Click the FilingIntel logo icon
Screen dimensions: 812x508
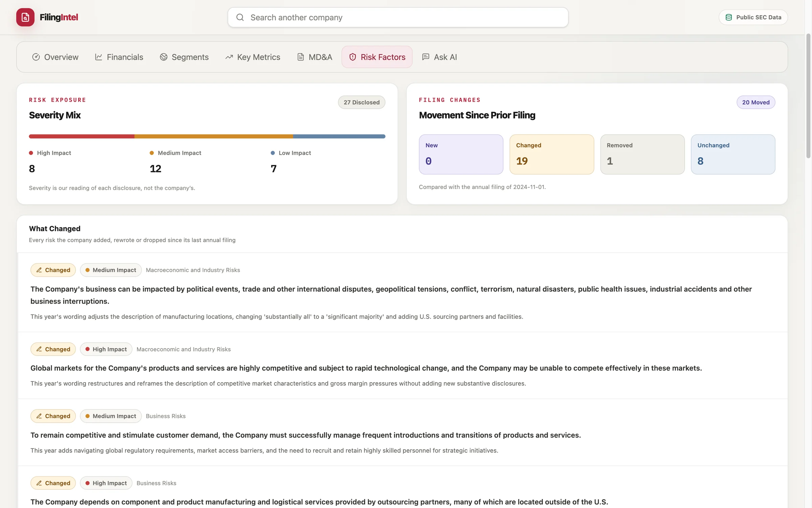(x=25, y=17)
